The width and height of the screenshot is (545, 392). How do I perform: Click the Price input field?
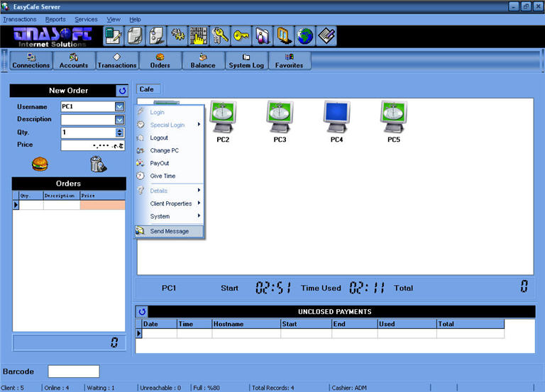[x=93, y=145]
